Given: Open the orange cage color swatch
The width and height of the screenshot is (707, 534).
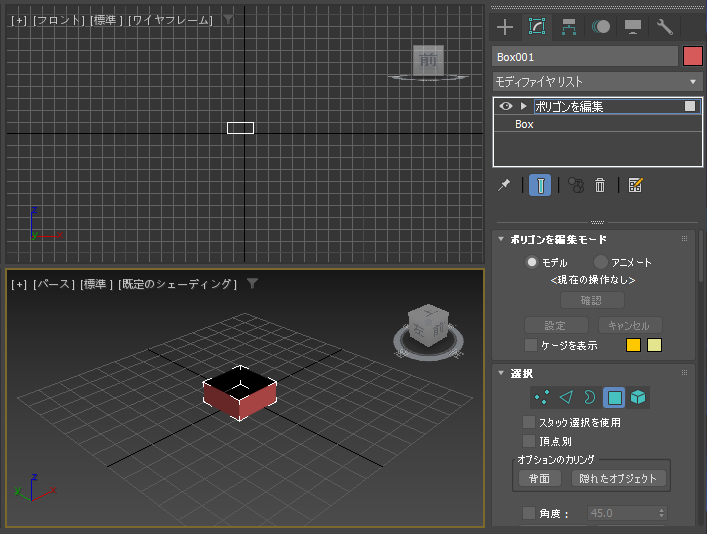Looking at the screenshot, I should (633, 345).
